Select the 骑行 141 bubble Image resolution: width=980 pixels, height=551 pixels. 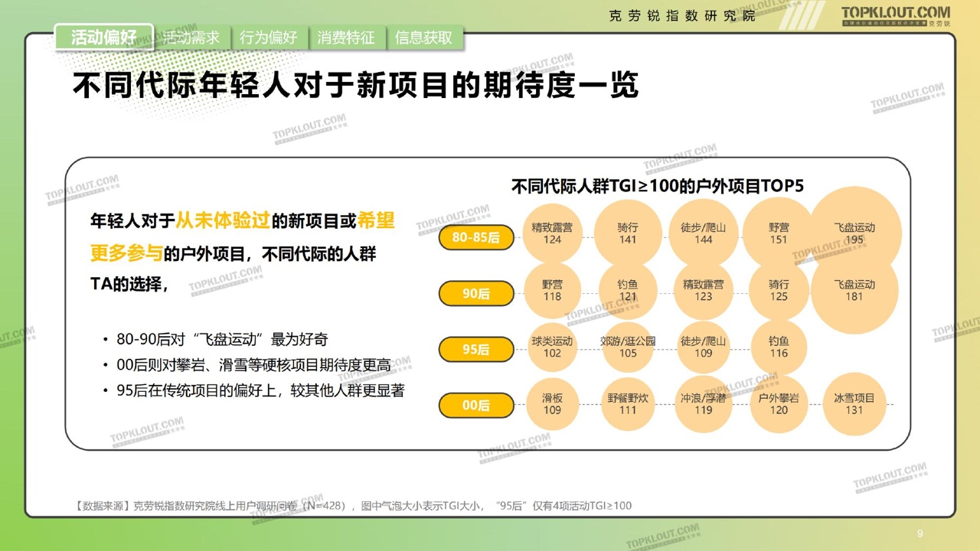tap(628, 233)
